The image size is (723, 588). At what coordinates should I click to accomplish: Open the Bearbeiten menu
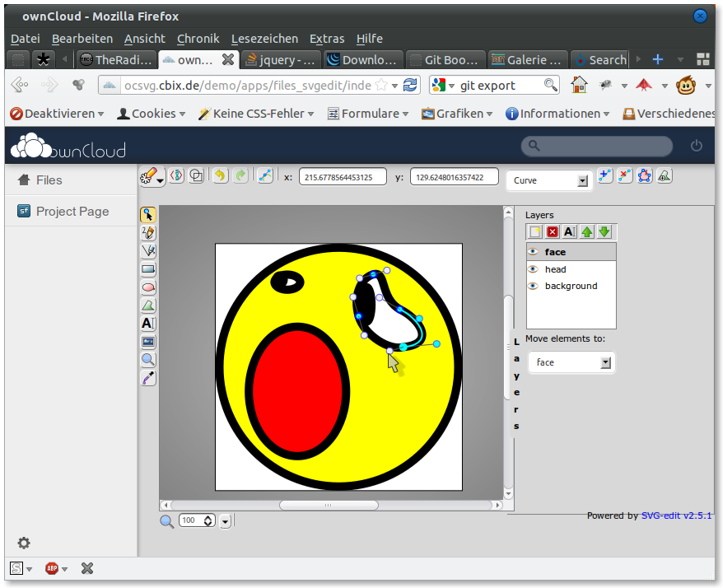coord(82,39)
